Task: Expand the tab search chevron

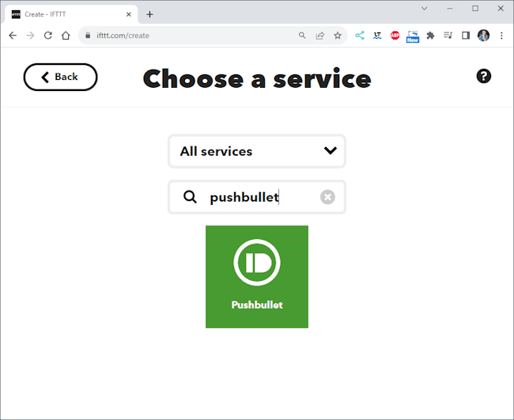Action: click(425, 9)
